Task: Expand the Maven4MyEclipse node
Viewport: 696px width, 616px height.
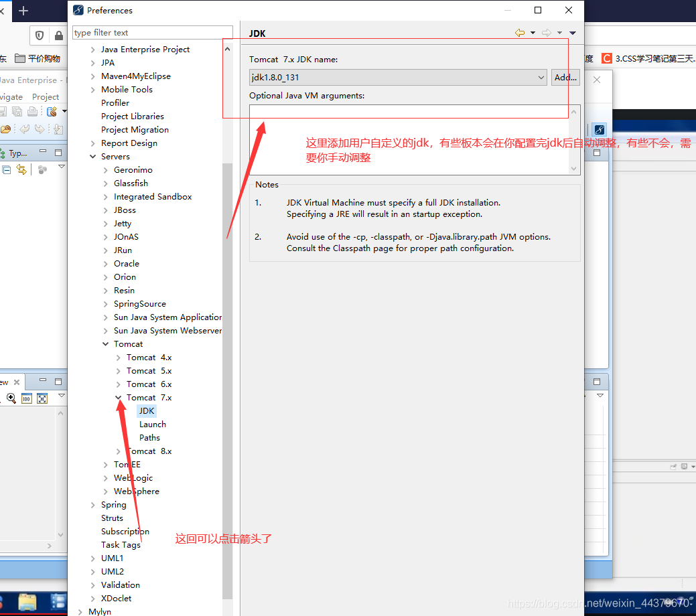Action: coord(92,76)
